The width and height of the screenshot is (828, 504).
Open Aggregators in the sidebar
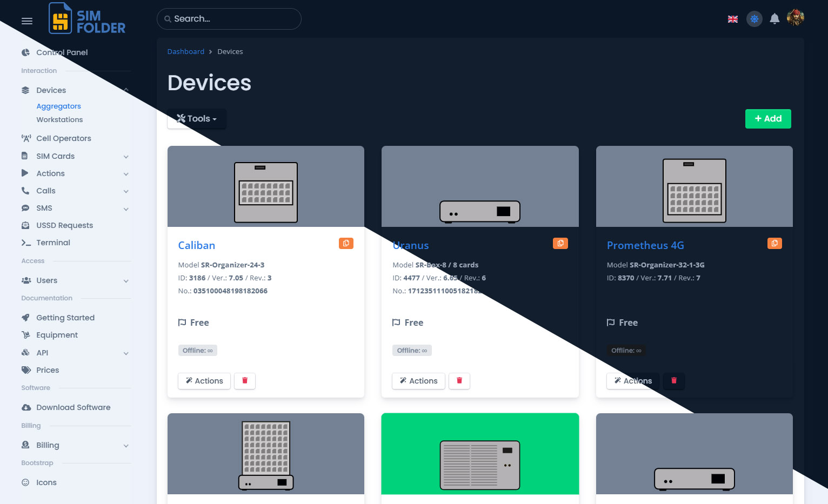pos(58,106)
